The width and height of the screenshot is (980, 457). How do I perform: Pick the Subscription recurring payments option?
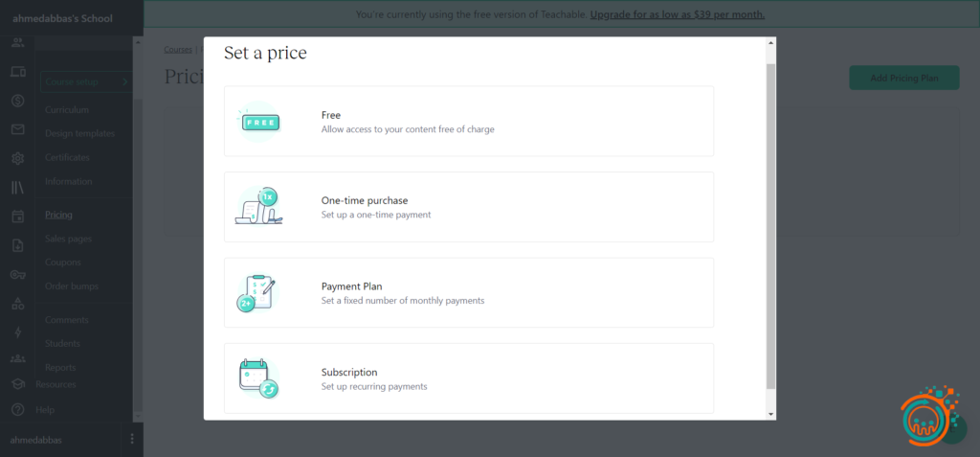click(x=468, y=377)
